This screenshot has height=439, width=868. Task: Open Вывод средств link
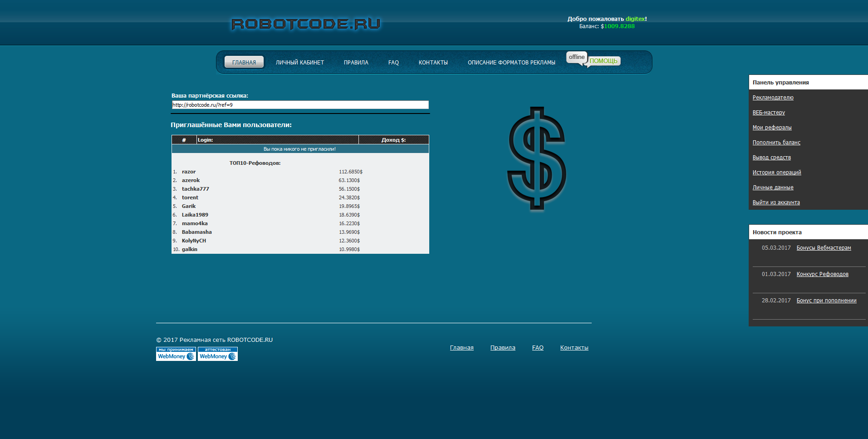[x=771, y=158]
